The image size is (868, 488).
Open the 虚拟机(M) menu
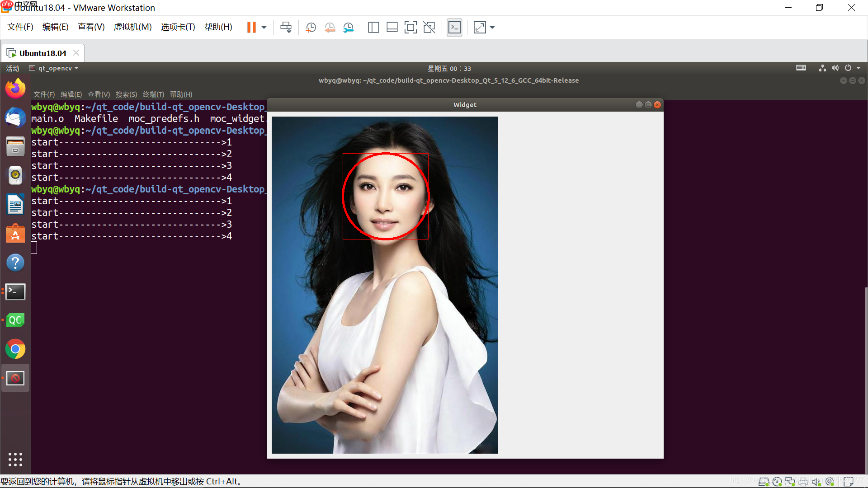132,27
